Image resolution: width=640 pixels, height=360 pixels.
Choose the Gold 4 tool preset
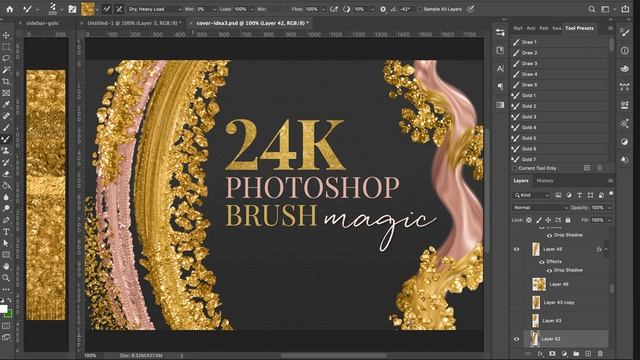(x=560, y=127)
